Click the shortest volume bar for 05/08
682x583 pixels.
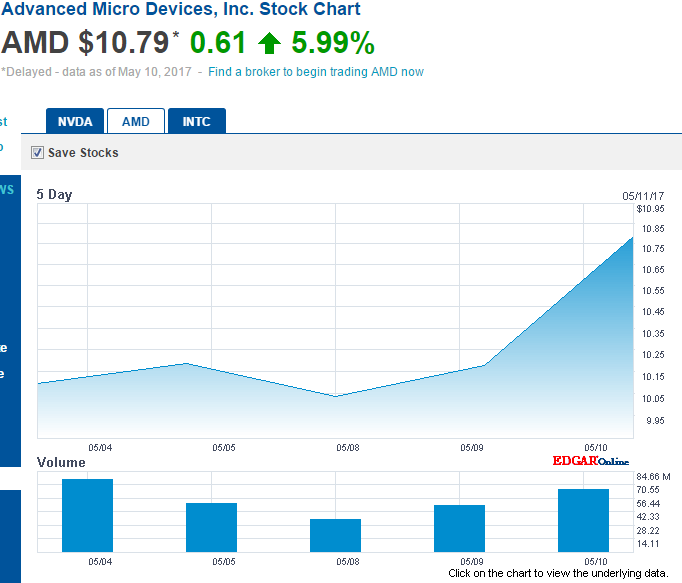click(x=335, y=535)
